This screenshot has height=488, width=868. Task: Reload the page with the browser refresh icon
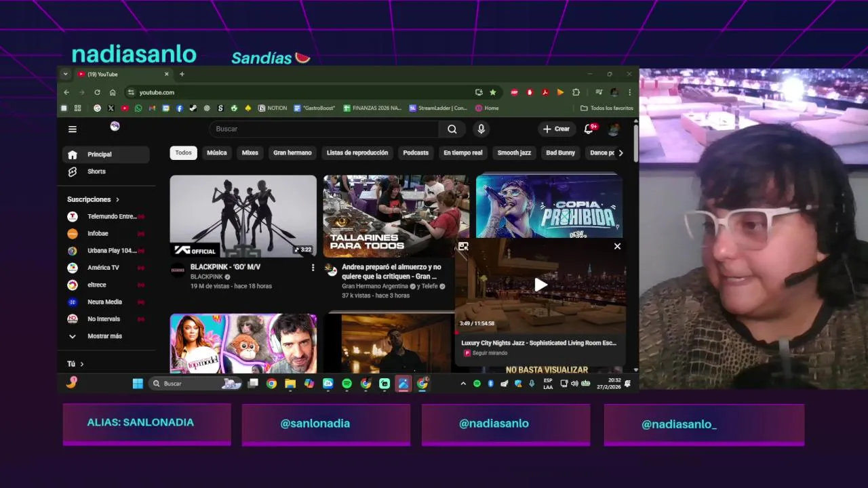[x=97, y=92]
